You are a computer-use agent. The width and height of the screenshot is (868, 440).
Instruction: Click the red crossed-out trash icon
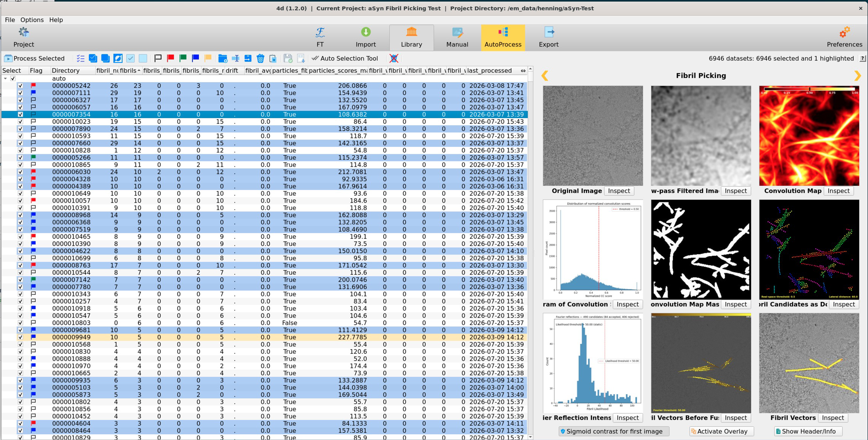tap(394, 58)
